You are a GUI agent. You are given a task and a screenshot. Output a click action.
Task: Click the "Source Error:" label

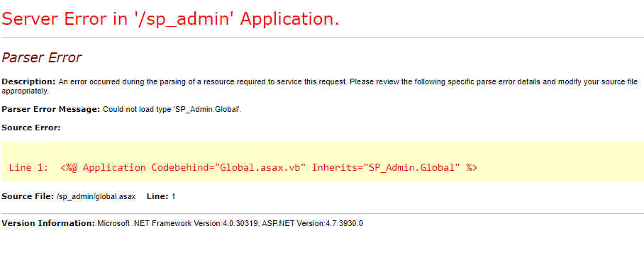point(31,128)
